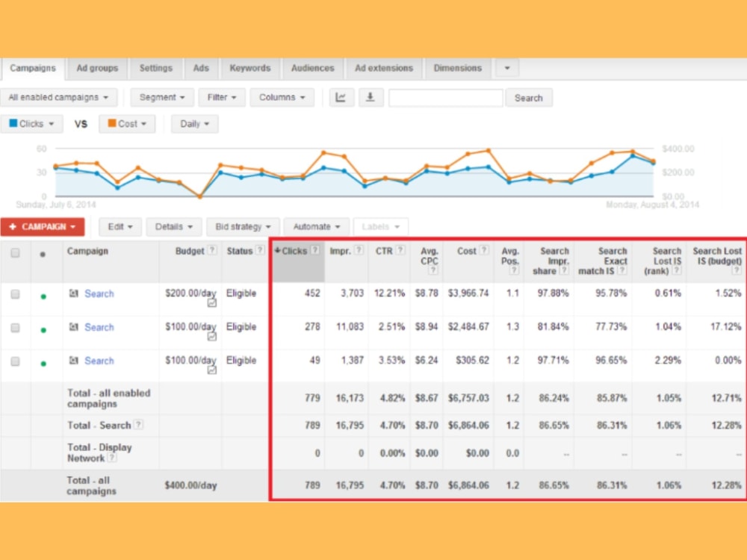The height and width of the screenshot is (560, 747).
Task: Sort by the Campaign column header
Action: 87,251
